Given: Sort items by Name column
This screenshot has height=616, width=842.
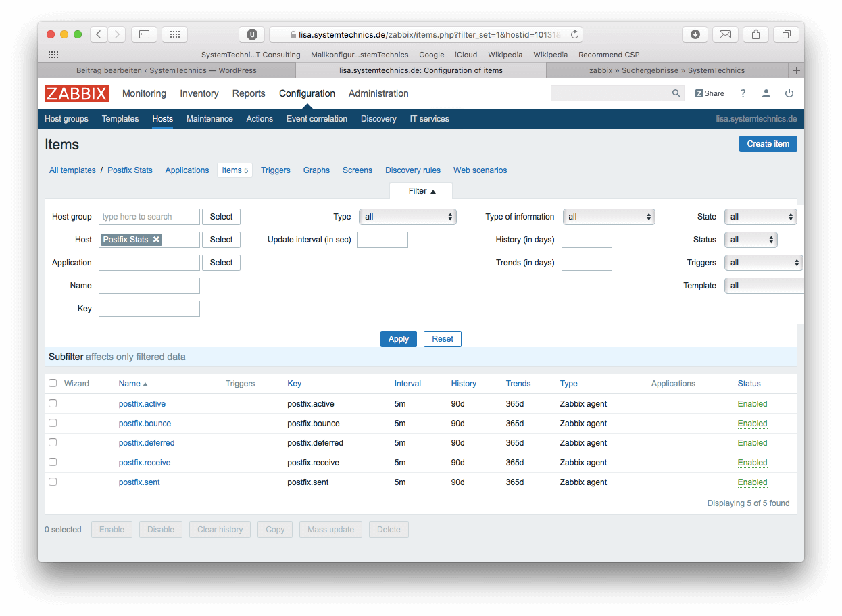Looking at the screenshot, I should click(x=133, y=384).
